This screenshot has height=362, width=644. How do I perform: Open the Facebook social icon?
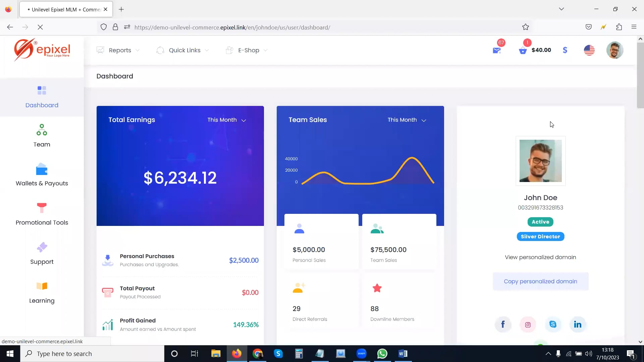(x=503, y=324)
